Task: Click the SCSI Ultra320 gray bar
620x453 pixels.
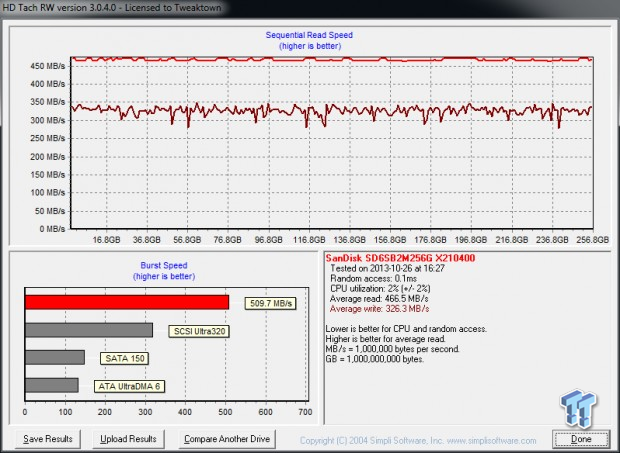Action: point(89,330)
